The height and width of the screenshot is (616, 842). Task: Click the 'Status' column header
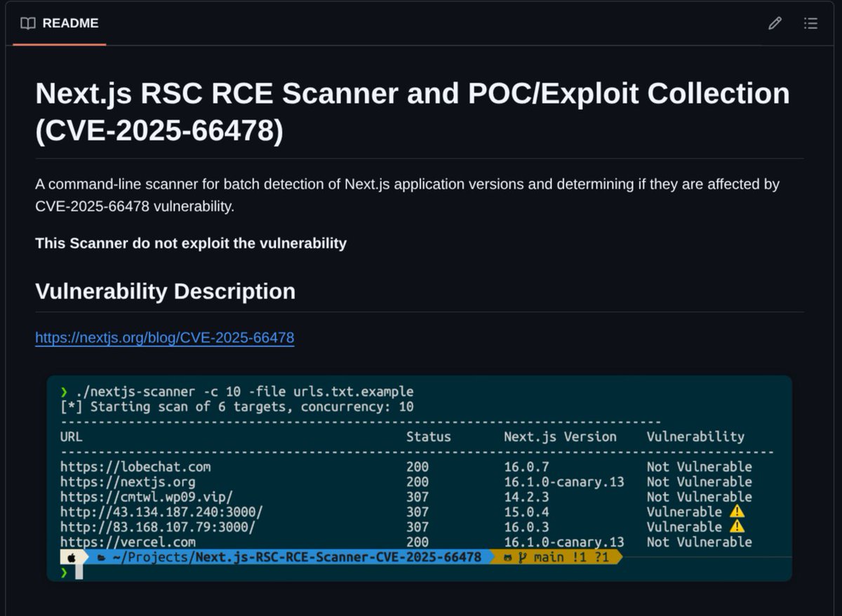coord(429,436)
